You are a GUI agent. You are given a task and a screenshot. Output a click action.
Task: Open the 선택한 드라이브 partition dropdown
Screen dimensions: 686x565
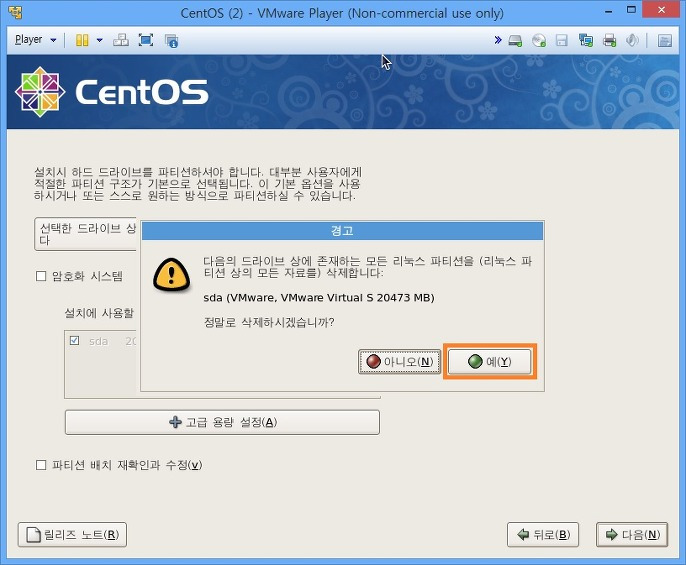tap(85, 235)
